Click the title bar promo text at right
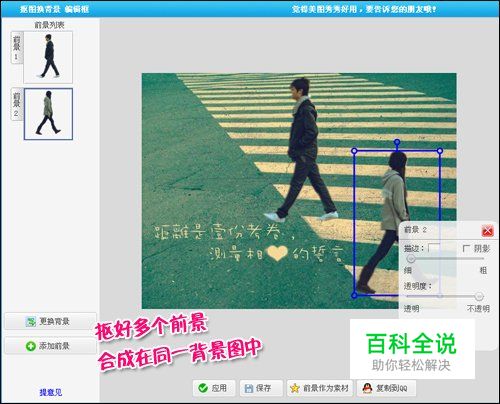Image resolution: width=500 pixels, height=404 pixels. pyautogui.click(x=364, y=9)
